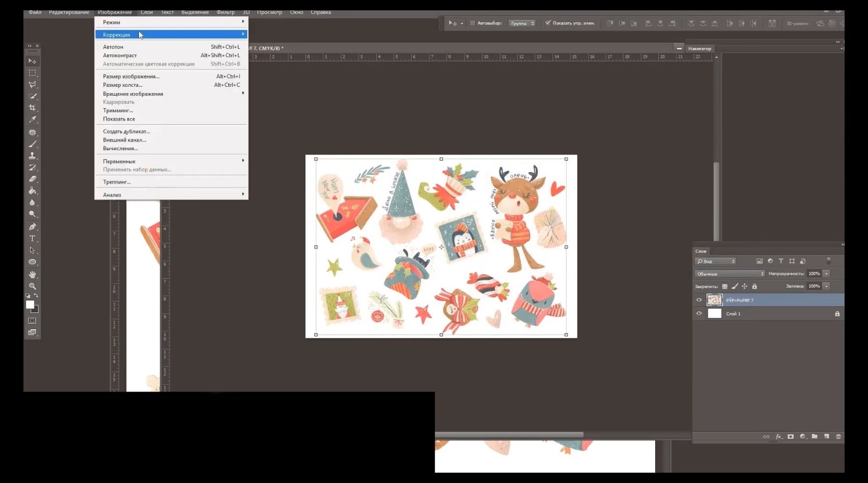Change the screen mode

32,332
